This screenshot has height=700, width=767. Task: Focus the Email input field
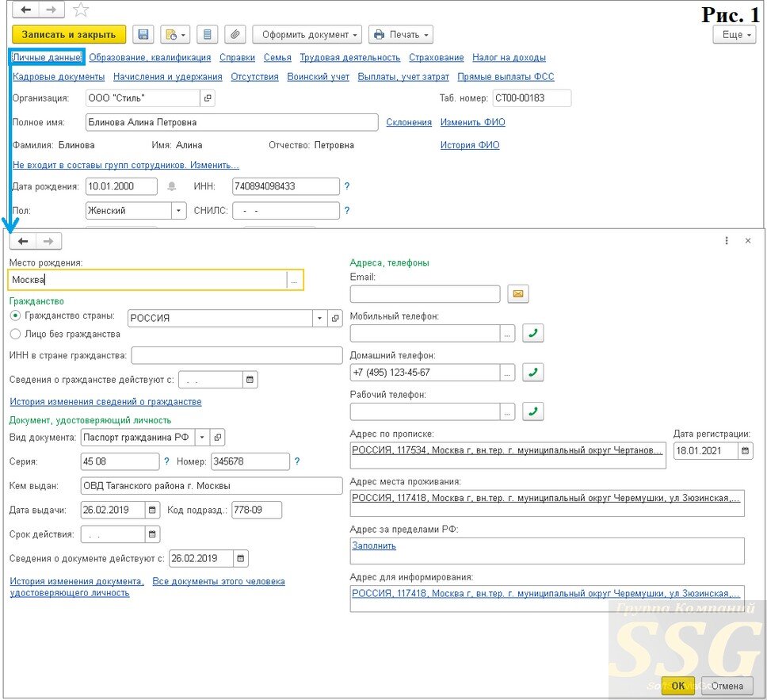425,294
